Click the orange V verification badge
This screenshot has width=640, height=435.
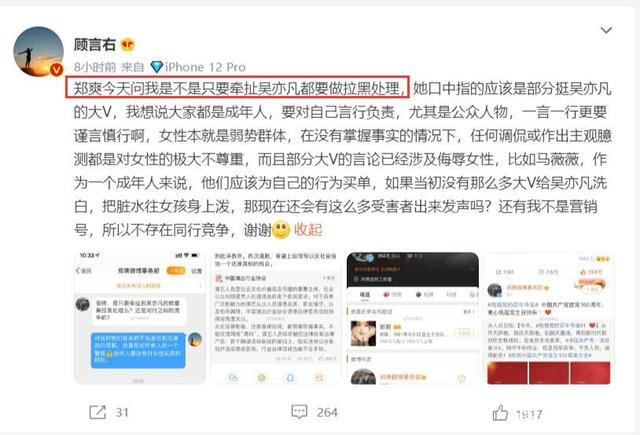pyautogui.click(x=56, y=70)
